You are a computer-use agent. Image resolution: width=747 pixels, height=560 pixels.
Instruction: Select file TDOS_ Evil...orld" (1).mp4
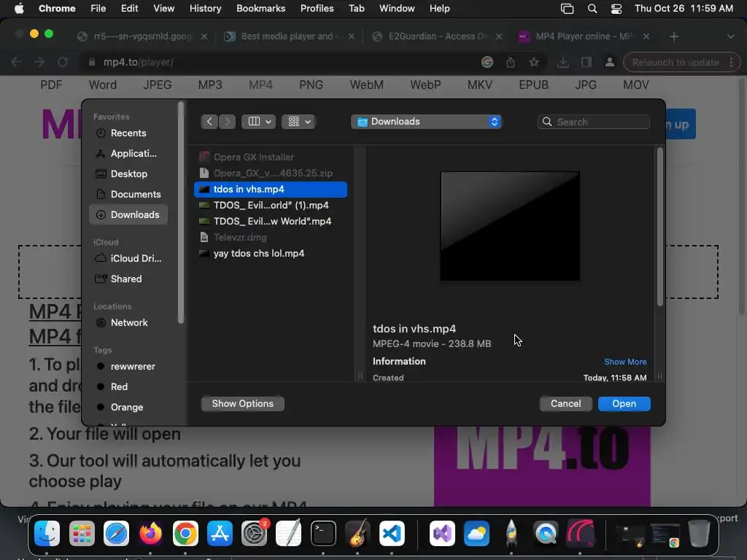coord(271,205)
